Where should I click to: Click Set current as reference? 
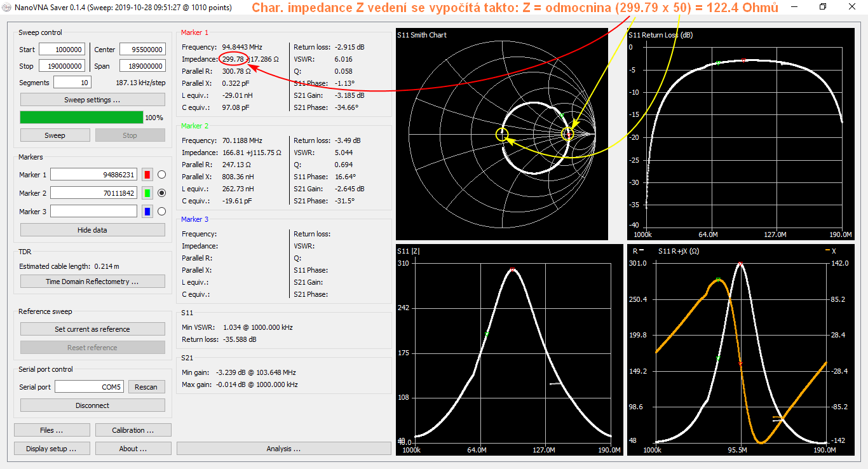[x=92, y=329]
